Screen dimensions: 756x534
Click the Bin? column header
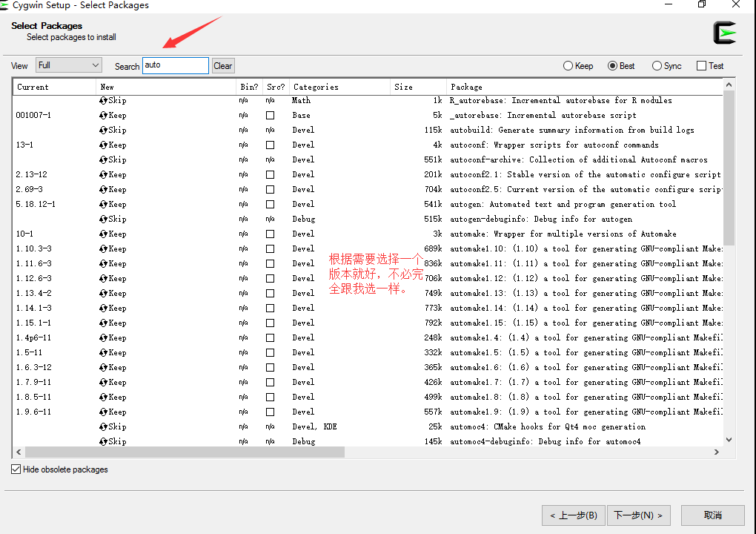pos(249,87)
